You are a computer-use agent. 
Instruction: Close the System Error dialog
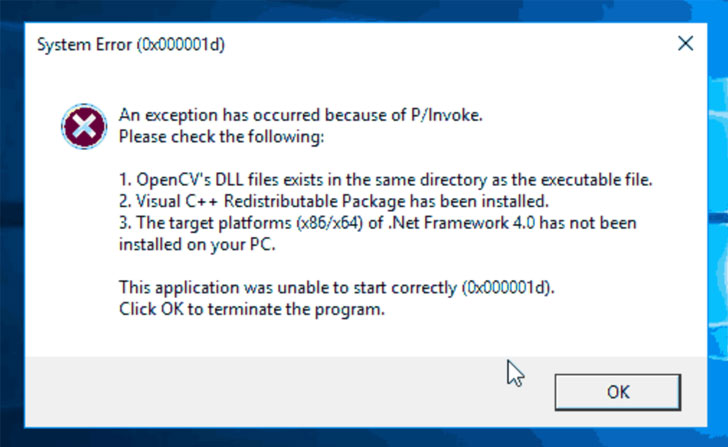[685, 44]
